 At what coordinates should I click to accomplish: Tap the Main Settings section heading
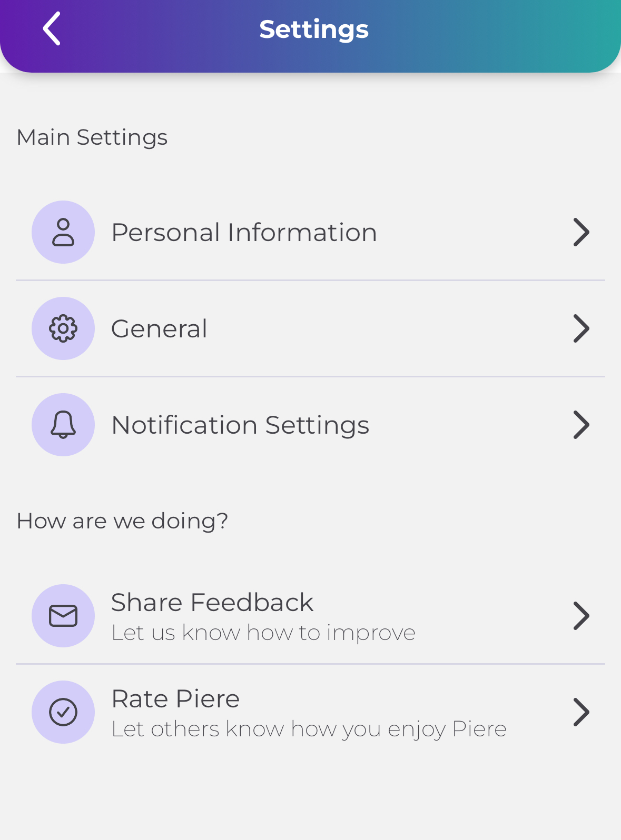coord(92,137)
